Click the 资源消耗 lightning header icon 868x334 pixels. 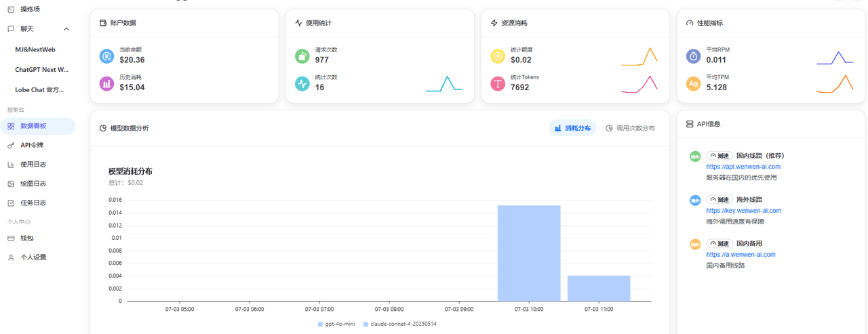494,23
